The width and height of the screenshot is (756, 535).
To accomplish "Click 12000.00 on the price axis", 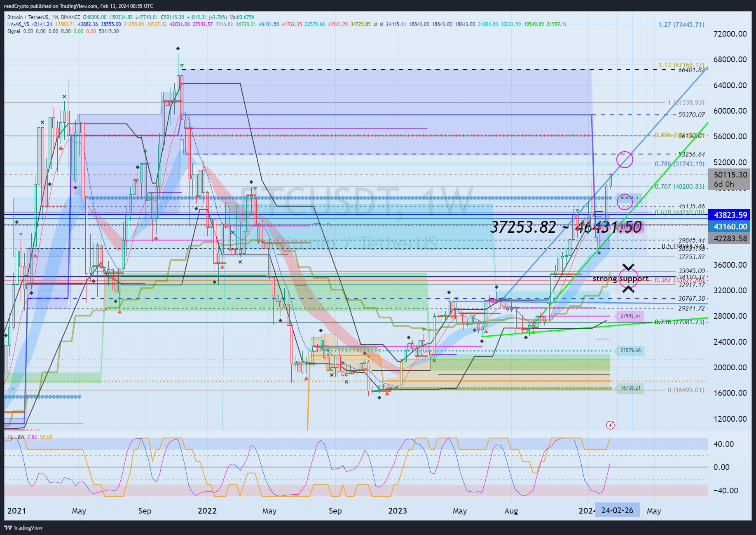I will tap(730, 419).
